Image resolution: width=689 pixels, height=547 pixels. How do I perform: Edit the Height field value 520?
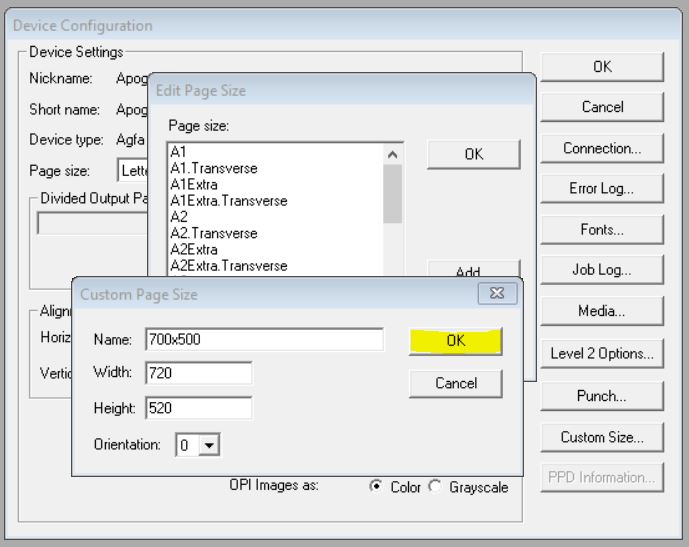(x=199, y=408)
